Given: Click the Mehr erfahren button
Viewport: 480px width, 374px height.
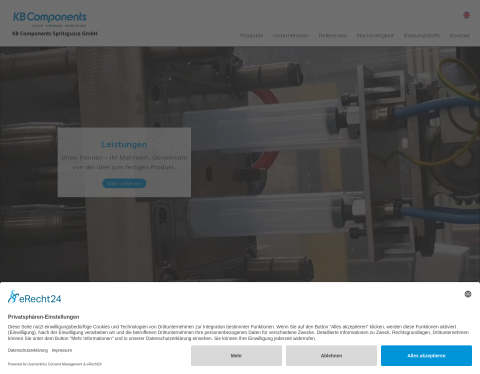Looking at the screenshot, I should (x=124, y=183).
